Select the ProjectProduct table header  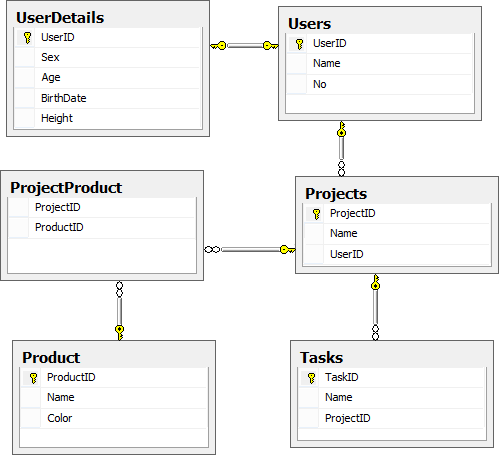click(66, 188)
